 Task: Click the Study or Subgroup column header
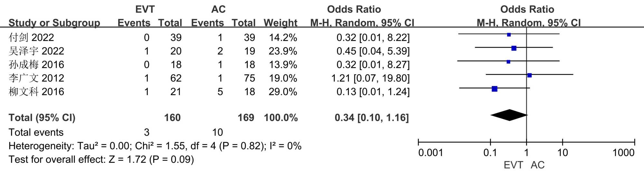point(54,23)
